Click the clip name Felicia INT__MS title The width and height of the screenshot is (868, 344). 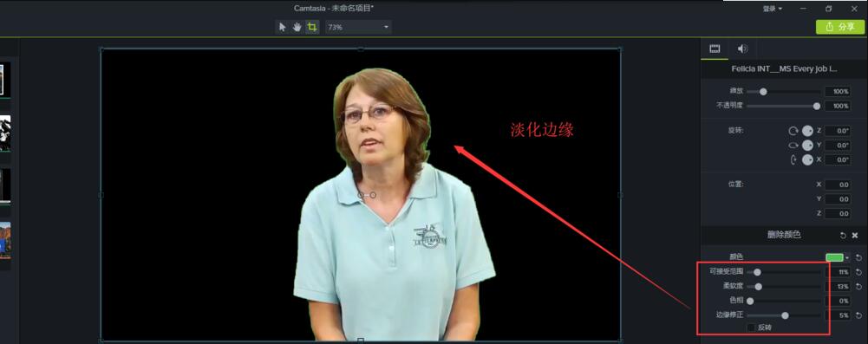point(784,69)
